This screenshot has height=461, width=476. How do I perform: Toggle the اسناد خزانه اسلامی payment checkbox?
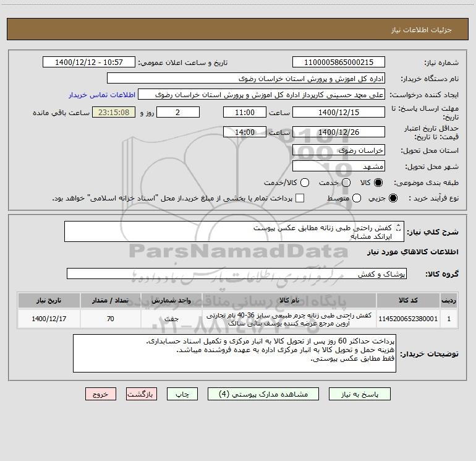pos(300,198)
